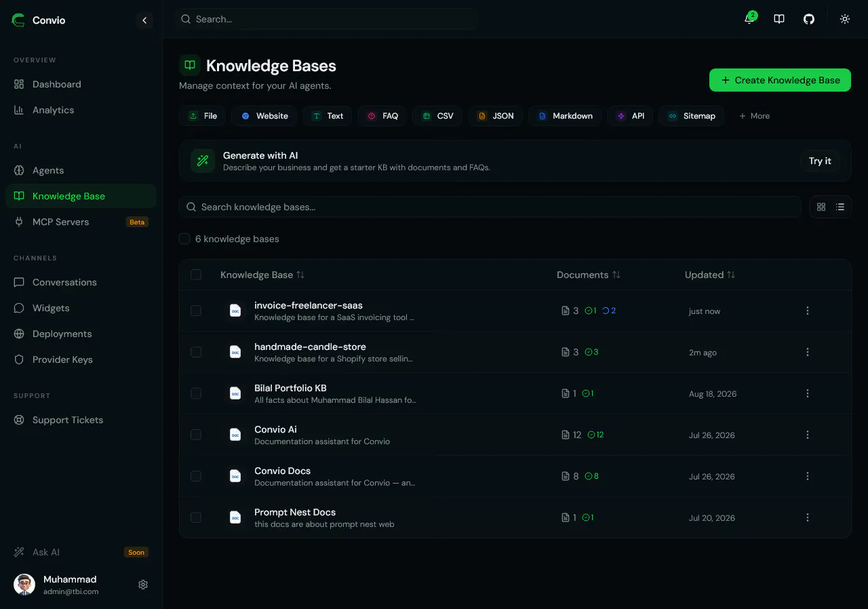Switch to list view layout

840,207
